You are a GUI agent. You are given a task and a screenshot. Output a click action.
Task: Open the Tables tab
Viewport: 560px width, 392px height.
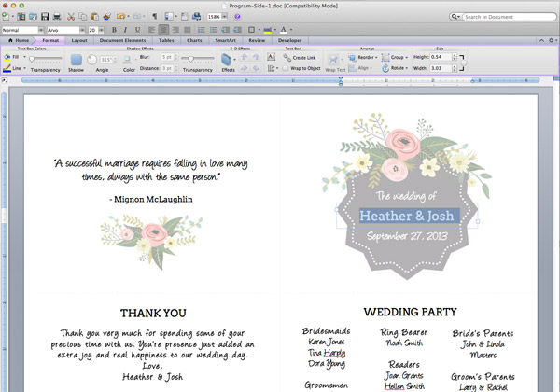tap(166, 40)
